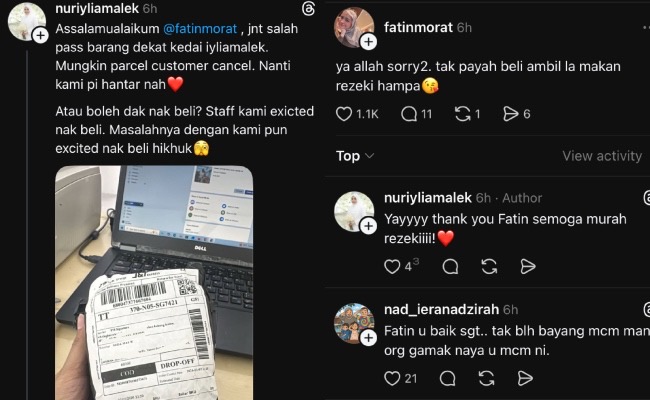Open the parcel photo attachment
Viewport: 650px width, 400px height.
pyautogui.click(x=154, y=283)
